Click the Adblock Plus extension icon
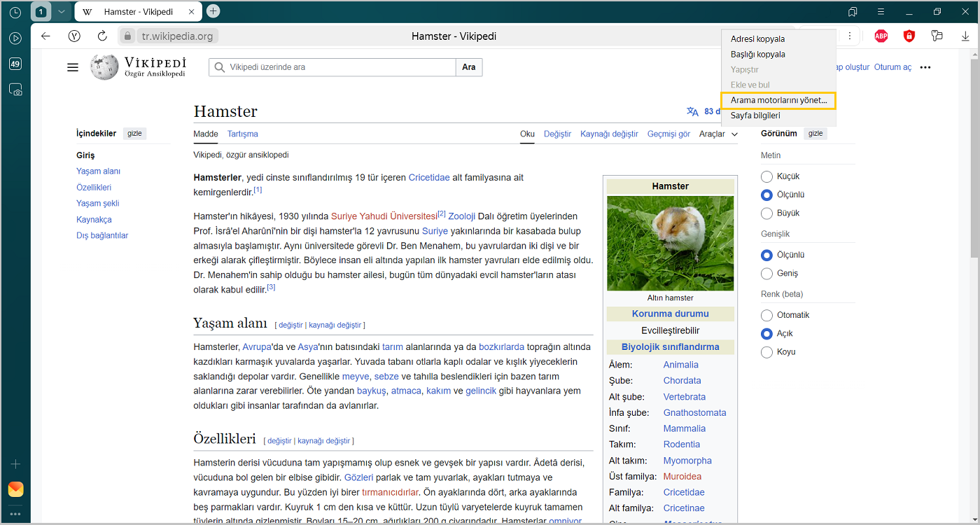The width and height of the screenshot is (980, 525). coord(881,36)
